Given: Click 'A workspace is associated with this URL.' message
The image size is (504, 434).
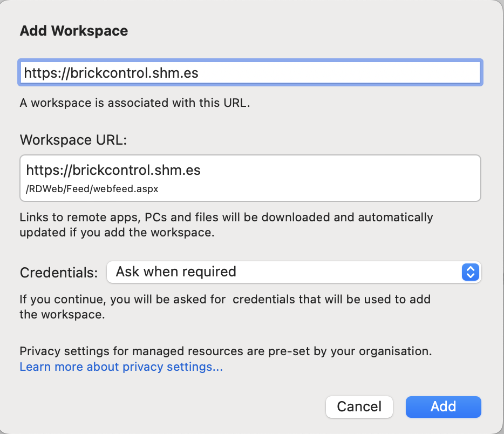Looking at the screenshot, I should click(x=135, y=103).
